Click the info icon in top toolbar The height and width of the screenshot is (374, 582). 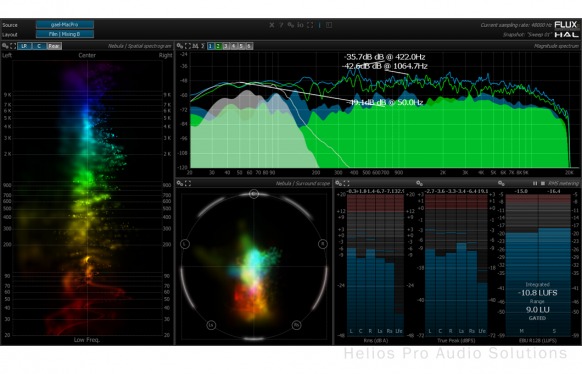coord(320,25)
